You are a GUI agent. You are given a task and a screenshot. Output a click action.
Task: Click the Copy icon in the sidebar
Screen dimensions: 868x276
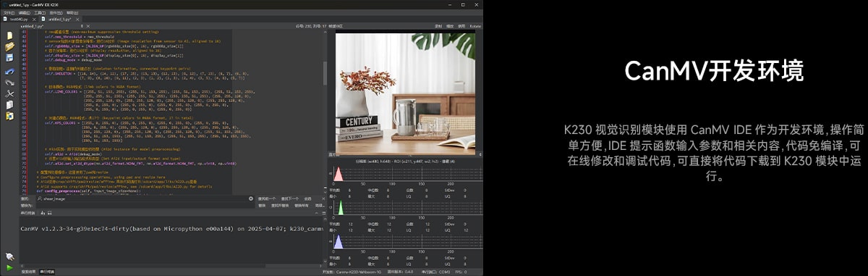(9, 105)
